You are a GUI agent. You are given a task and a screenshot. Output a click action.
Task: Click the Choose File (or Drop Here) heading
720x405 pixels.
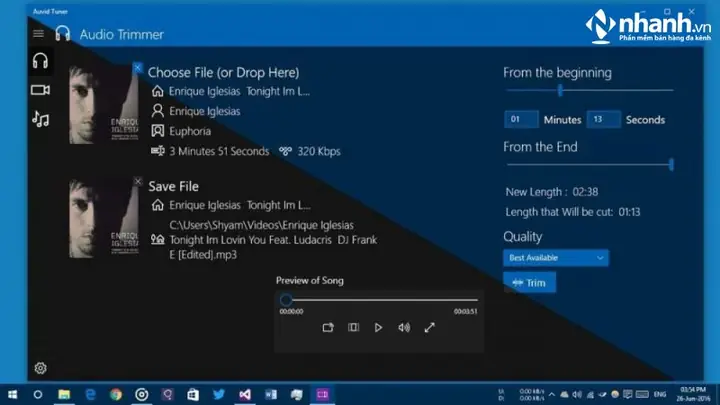click(x=223, y=73)
